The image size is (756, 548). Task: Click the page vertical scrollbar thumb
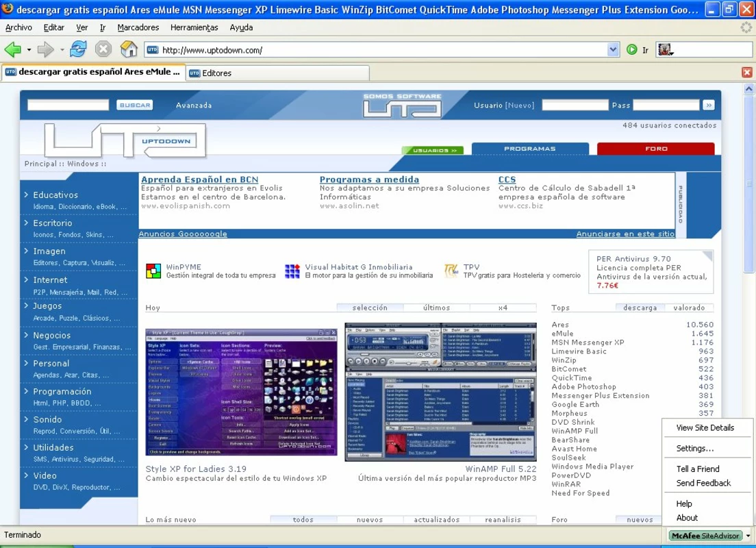pyautogui.click(x=748, y=184)
